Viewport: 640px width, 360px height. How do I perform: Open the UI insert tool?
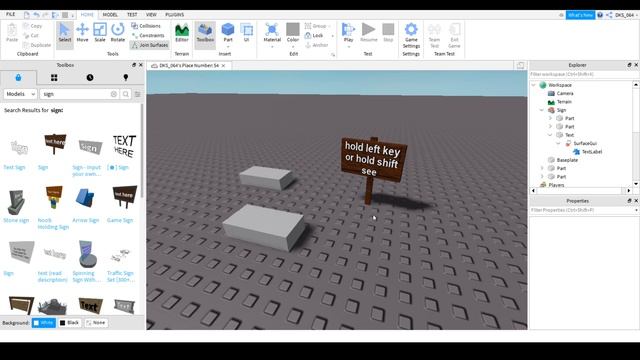pyautogui.click(x=247, y=33)
